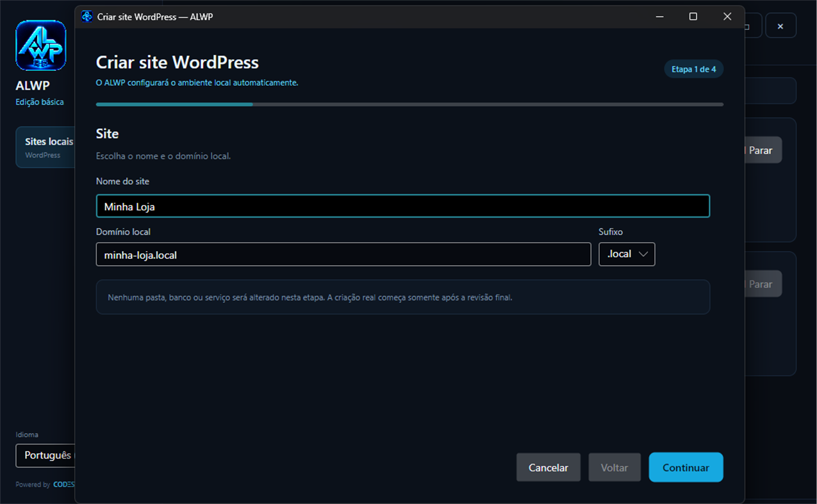The height and width of the screenshot is (504, 817).
Task: Minimize the Criar site WordPress dialog
Action: click(x=659, y=17)
